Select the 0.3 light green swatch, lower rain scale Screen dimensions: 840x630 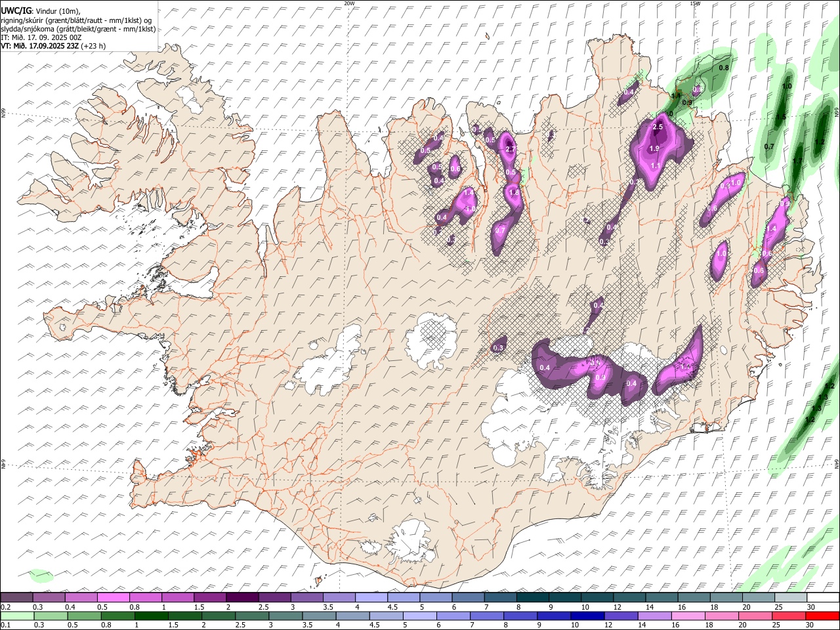coord(51,616)
